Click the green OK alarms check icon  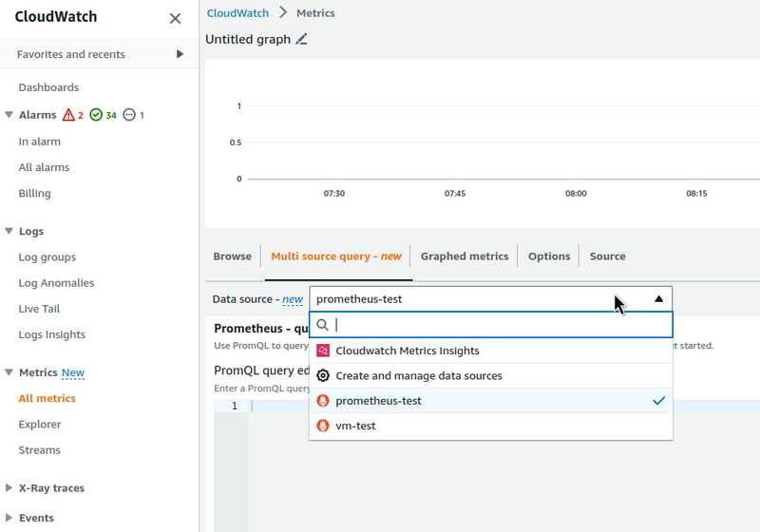point(96,115)
